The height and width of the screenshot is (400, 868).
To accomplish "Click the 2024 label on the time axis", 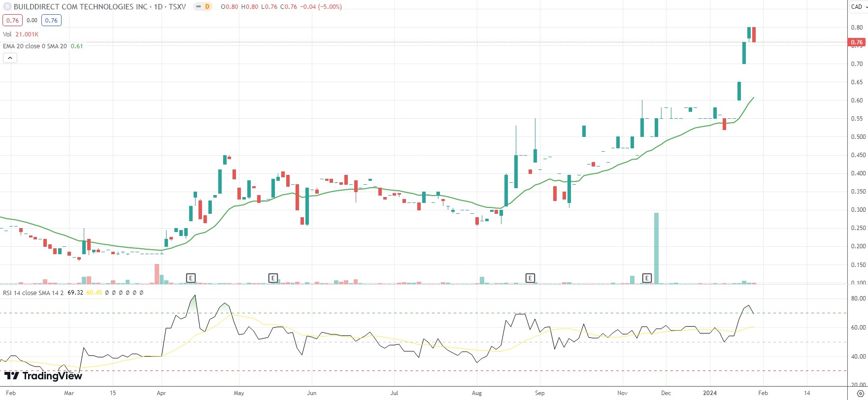I will click(710, 393).
